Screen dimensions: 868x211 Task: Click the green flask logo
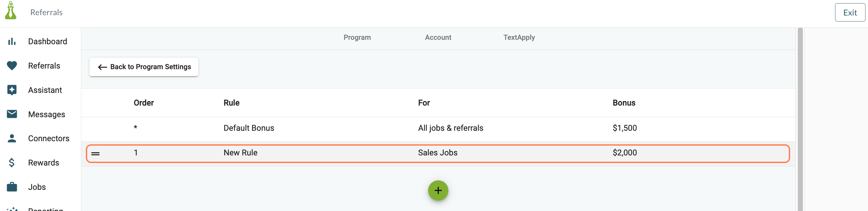tap(10, 10)
